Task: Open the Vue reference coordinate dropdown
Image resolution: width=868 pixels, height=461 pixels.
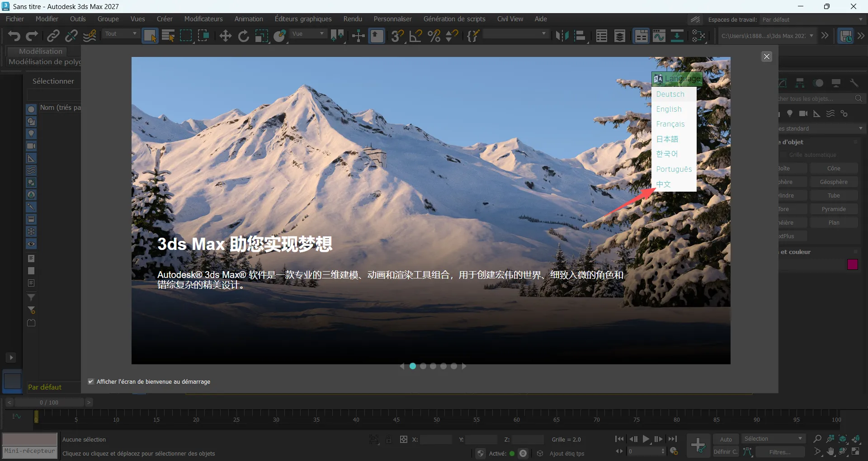Action: pyautogui.click(x=308, y=34)
